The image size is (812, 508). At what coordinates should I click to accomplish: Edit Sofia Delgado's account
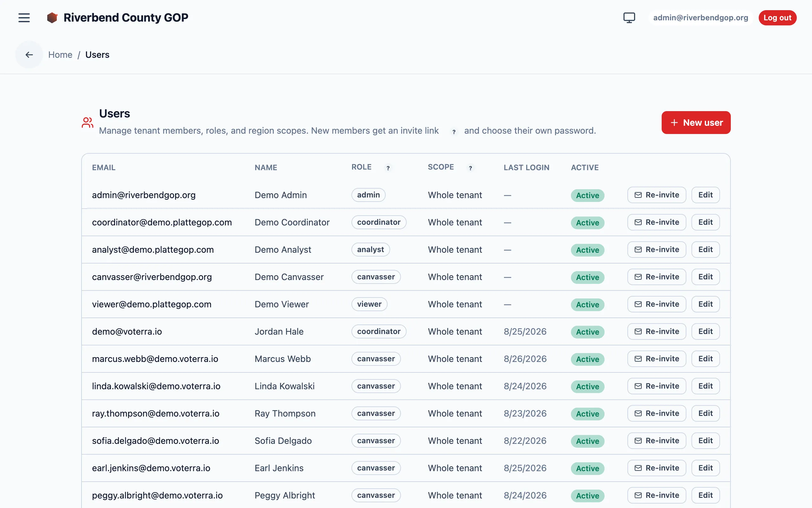click(x=705, y=440)
